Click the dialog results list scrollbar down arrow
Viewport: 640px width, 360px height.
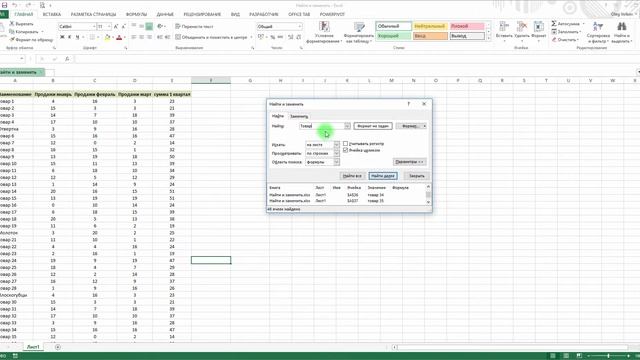click(428, 202)
